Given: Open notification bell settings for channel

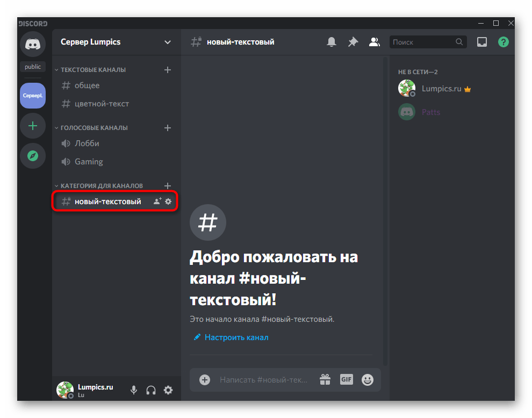Looking at the screenshot, I should coord(332,42).
